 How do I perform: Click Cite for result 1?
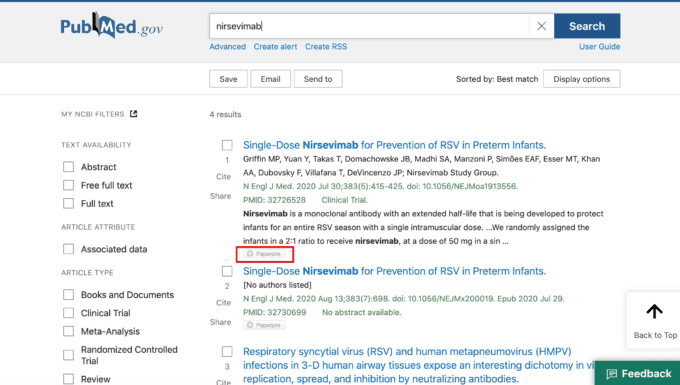tap(223, 176)
